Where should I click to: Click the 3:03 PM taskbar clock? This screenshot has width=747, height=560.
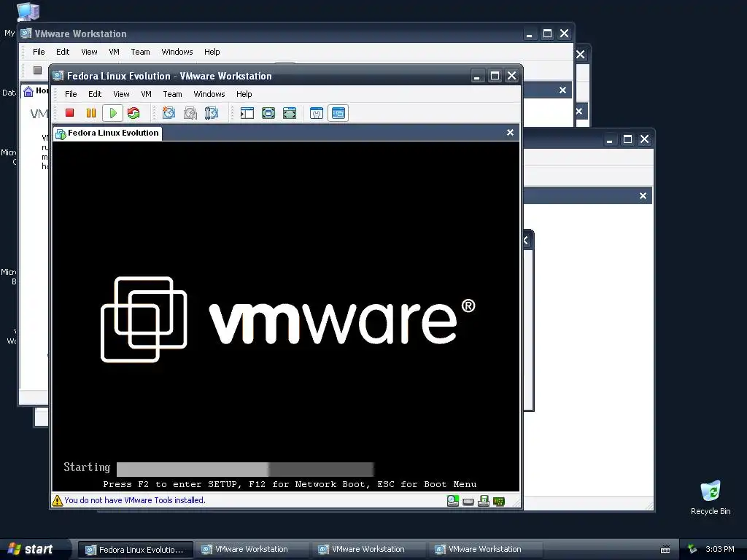click(x=719, y=549)
